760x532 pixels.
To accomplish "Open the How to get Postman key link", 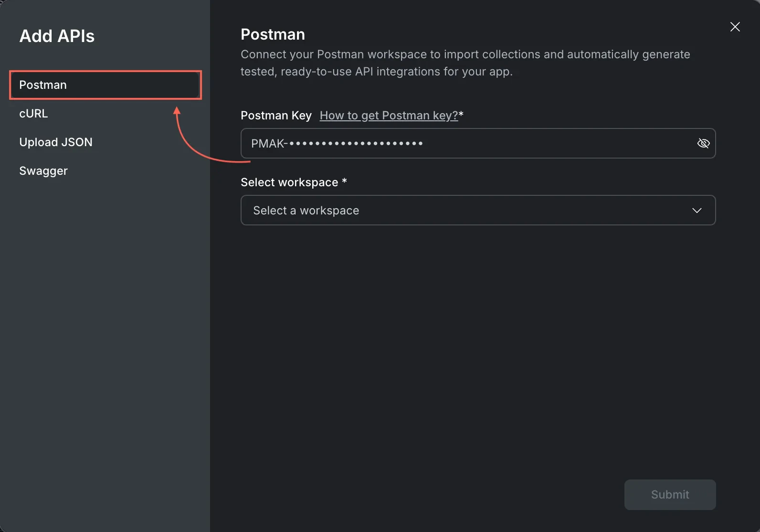I will click(x=389, y=116).
